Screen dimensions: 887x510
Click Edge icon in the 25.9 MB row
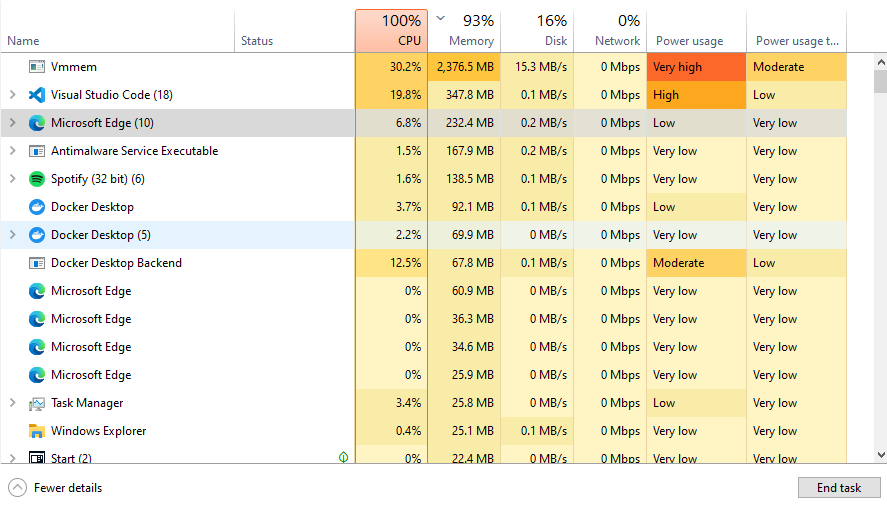[x=37, y=375]
